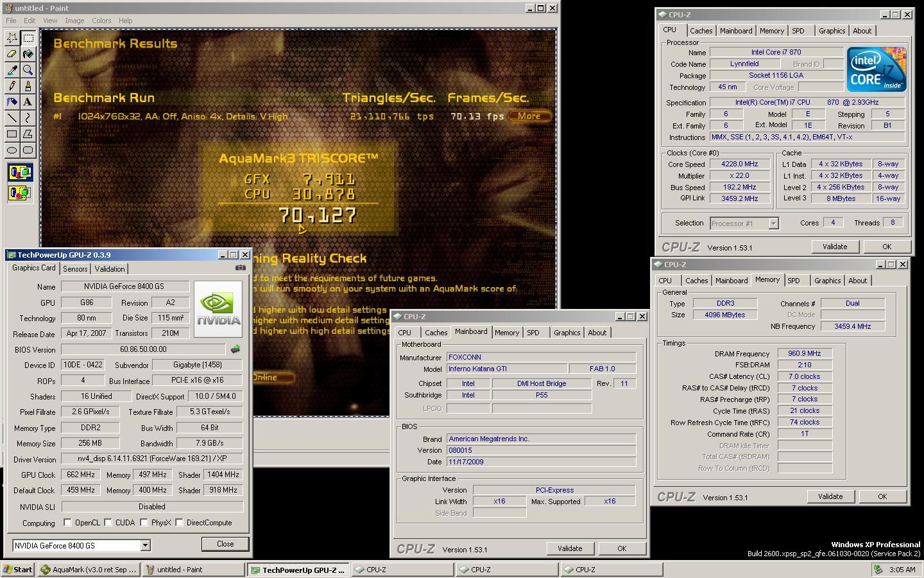Viewport: 924px width, 578px height.
Task: Click the NVIDIA logo in GPU-Z
Action: (x=218, y=309)
